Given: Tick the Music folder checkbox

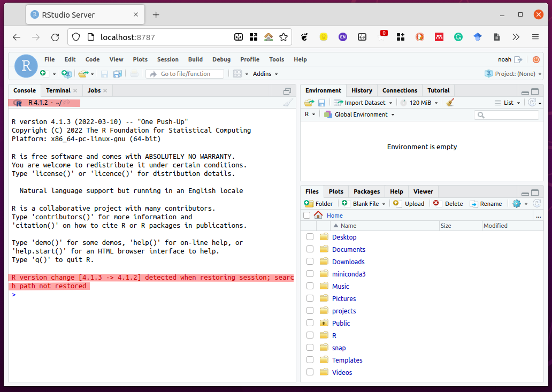Looking at the screenshot, I should (310, 286).
